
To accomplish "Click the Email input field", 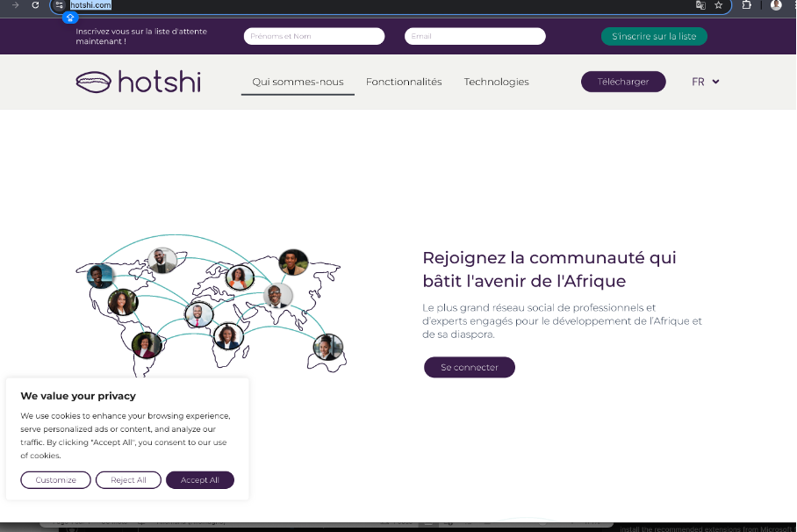I will coord(474,36).
